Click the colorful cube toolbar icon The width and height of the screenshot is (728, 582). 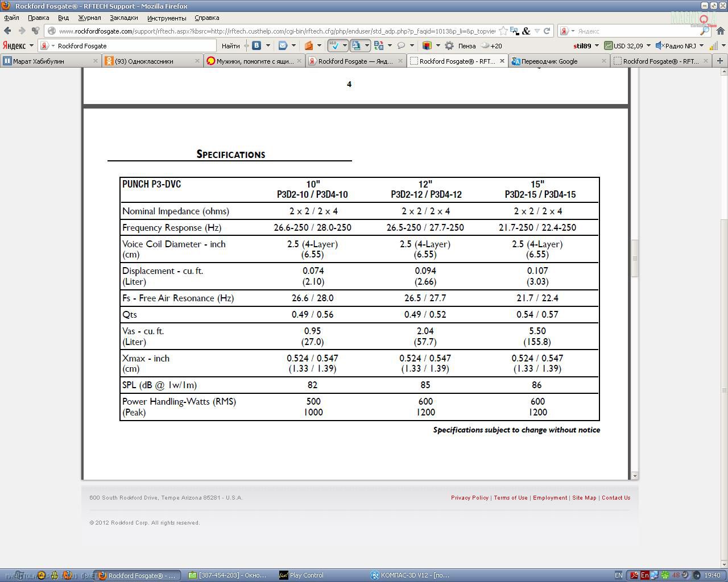(427, 45)
